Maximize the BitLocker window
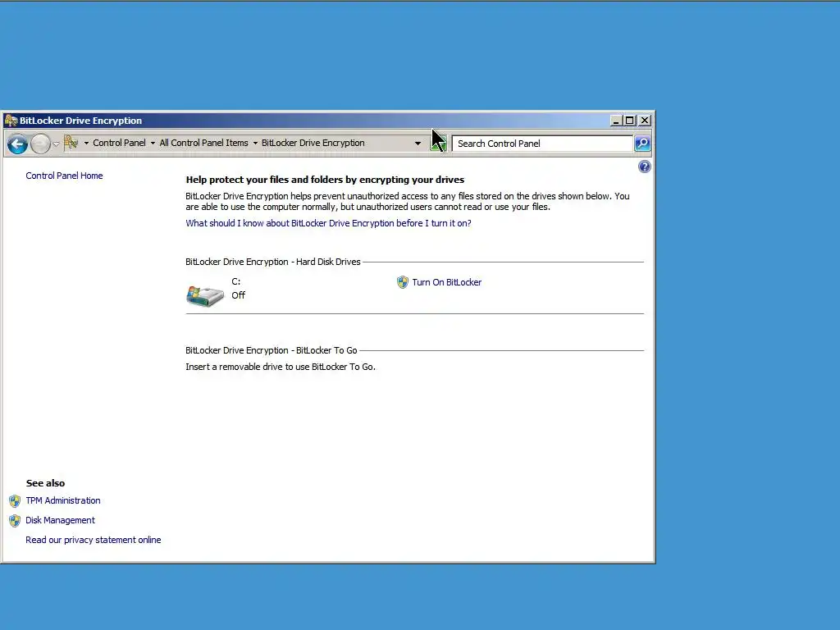 point(630,121)
